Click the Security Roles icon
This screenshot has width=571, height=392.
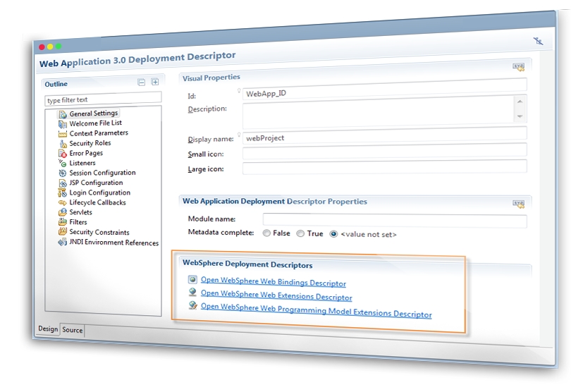(x=63, y=144)
